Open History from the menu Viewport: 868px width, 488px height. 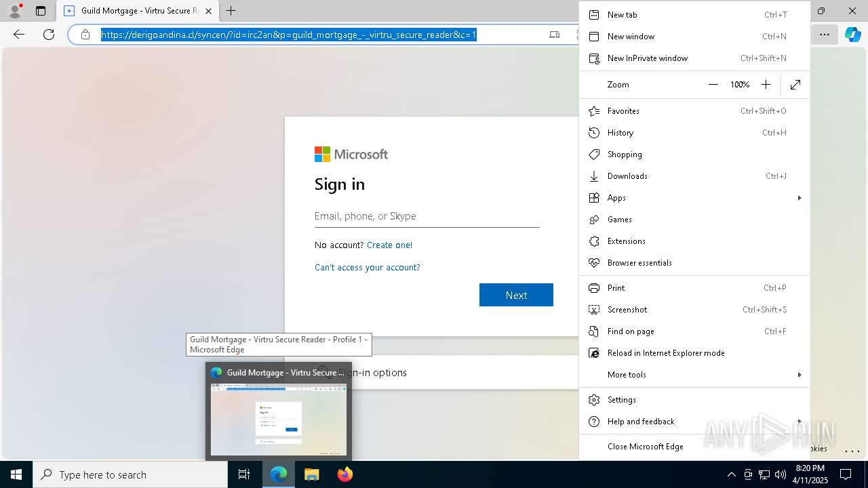[694, 133]
